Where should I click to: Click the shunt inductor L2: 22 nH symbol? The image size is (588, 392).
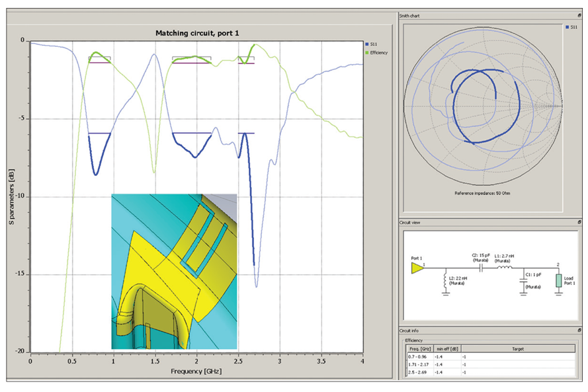pyautogui.click(x=445, y=280)
